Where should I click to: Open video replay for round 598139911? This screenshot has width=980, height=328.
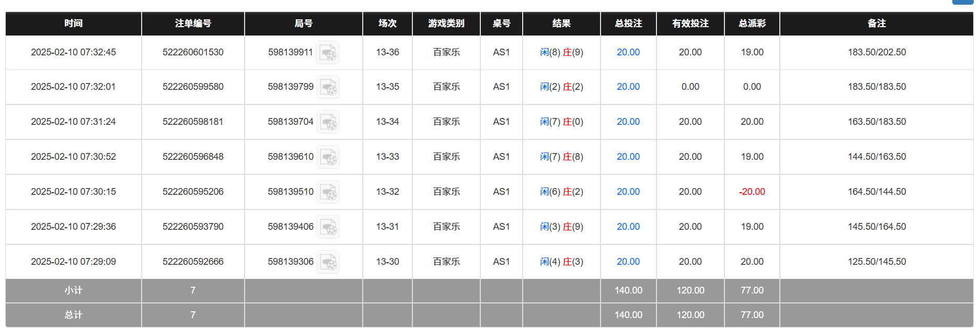[x=328, y=53]
